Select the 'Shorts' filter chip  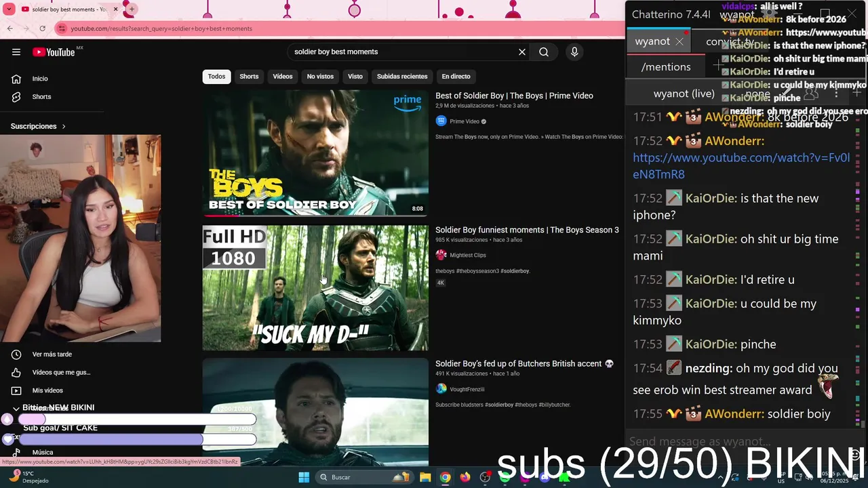click(249, 77)
